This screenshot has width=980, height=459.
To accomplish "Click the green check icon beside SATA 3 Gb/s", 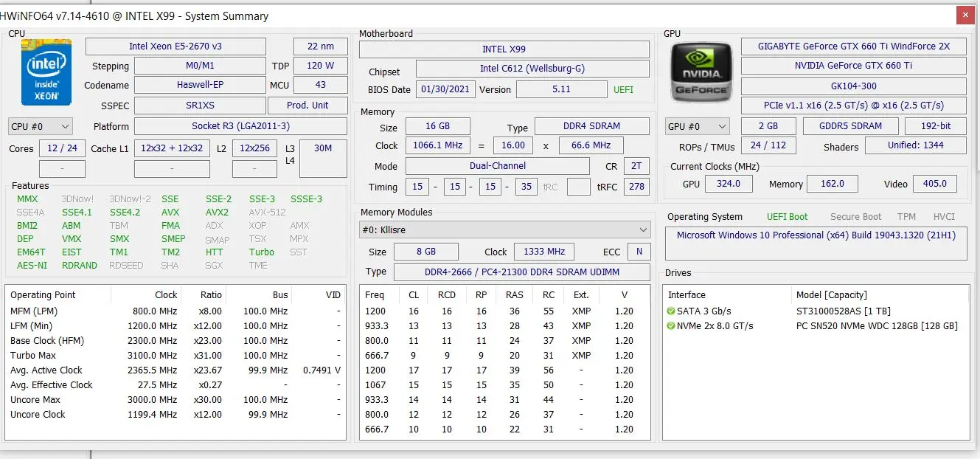I will 671,311.
